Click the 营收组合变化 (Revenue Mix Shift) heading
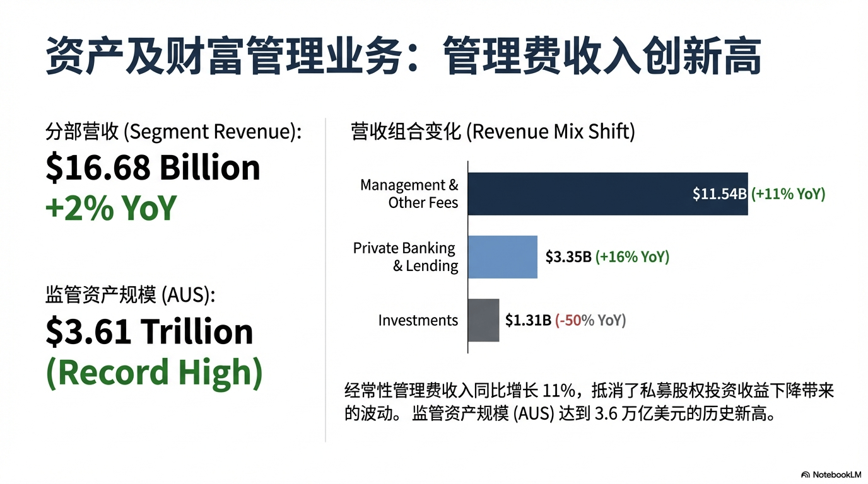The image size is (868, 484). tap(493, 132)
